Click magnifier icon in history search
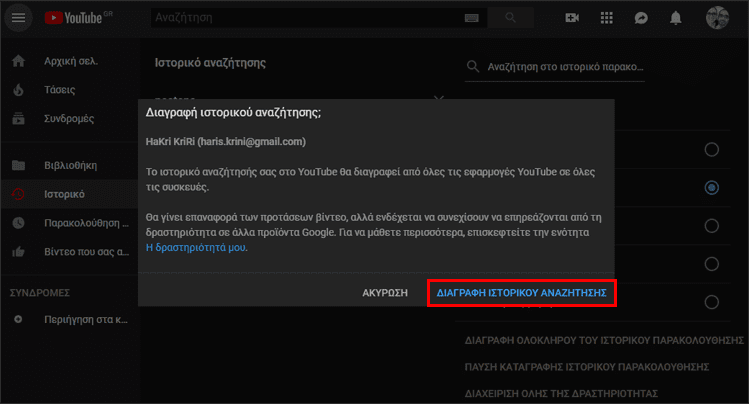Screen dimensions: 749x404 (473, 66)
